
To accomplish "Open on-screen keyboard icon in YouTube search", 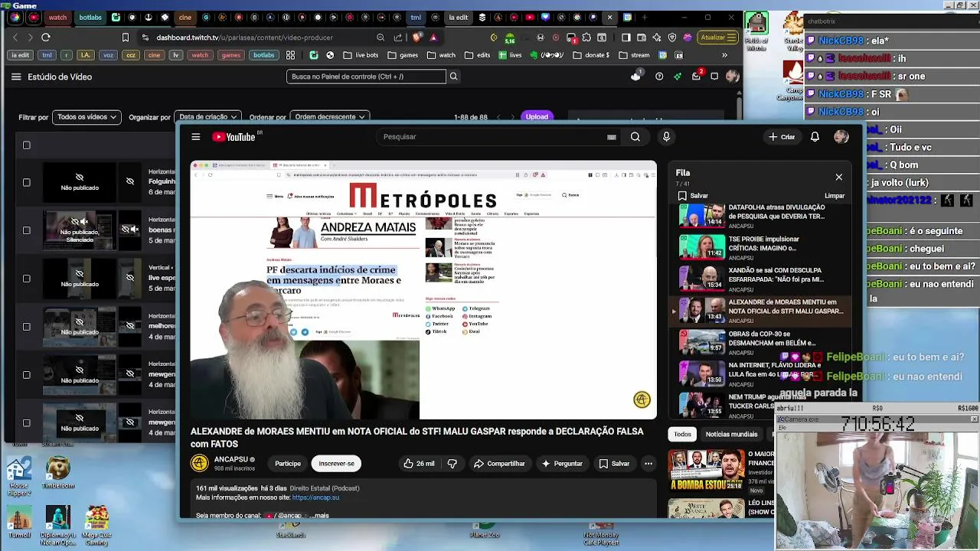I will 611,137.
